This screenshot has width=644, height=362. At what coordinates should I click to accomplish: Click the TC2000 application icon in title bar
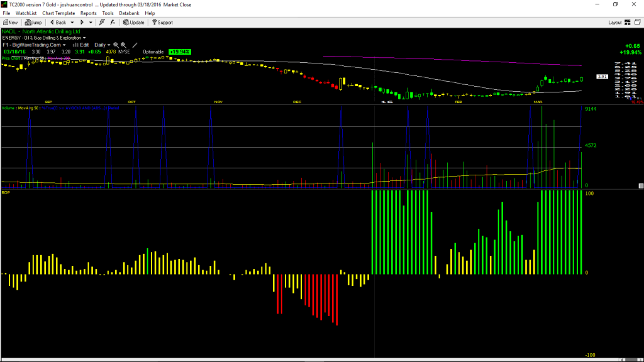point(4,4)
